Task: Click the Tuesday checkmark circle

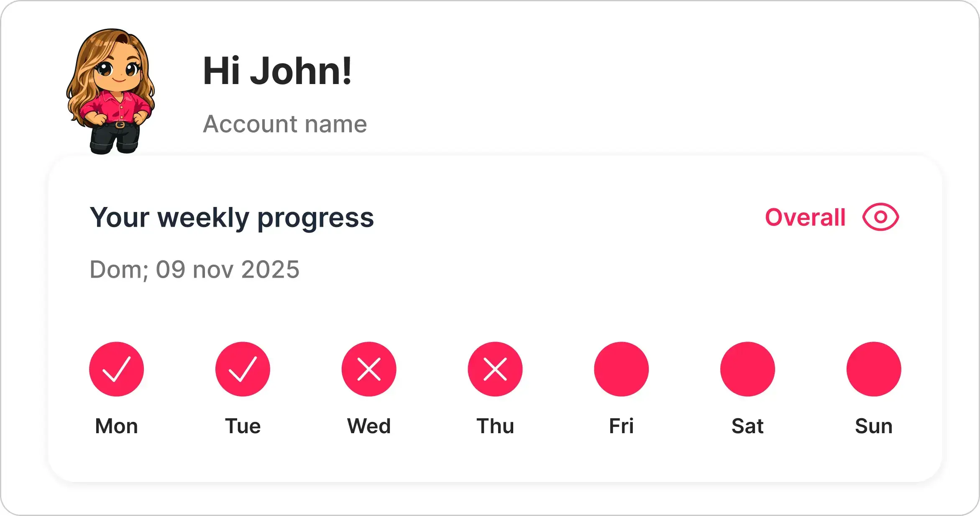Action: click(x=243, y=369)
